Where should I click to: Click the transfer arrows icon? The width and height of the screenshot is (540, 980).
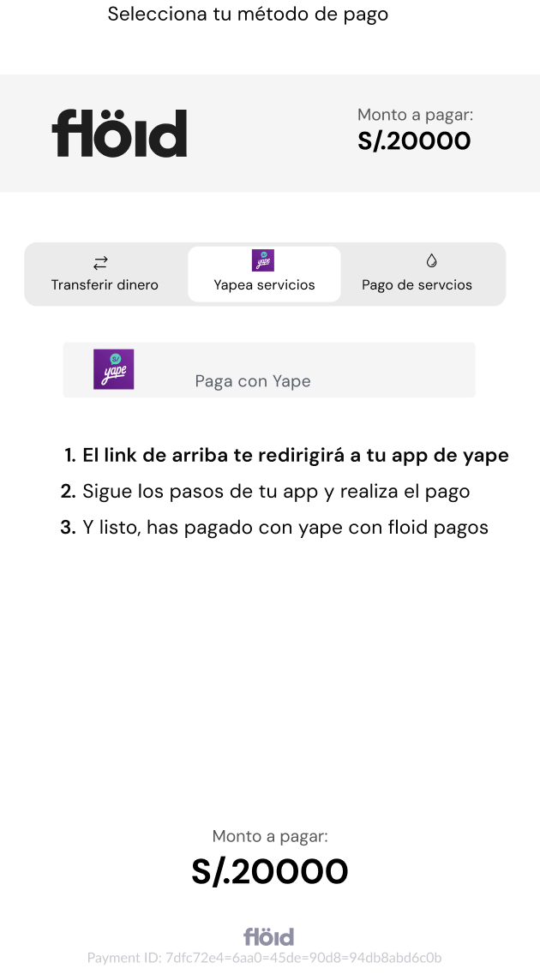pyautogui.click(x=101, y=262)
